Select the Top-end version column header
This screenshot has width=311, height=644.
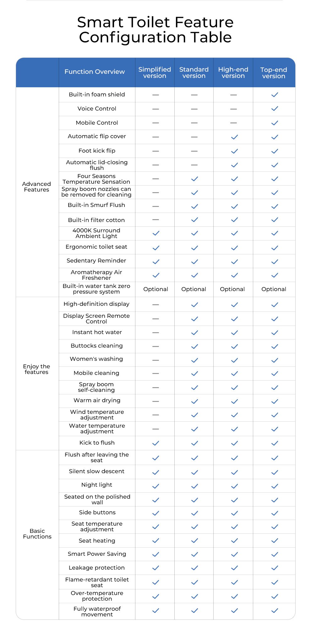click(x=274, y=73)
